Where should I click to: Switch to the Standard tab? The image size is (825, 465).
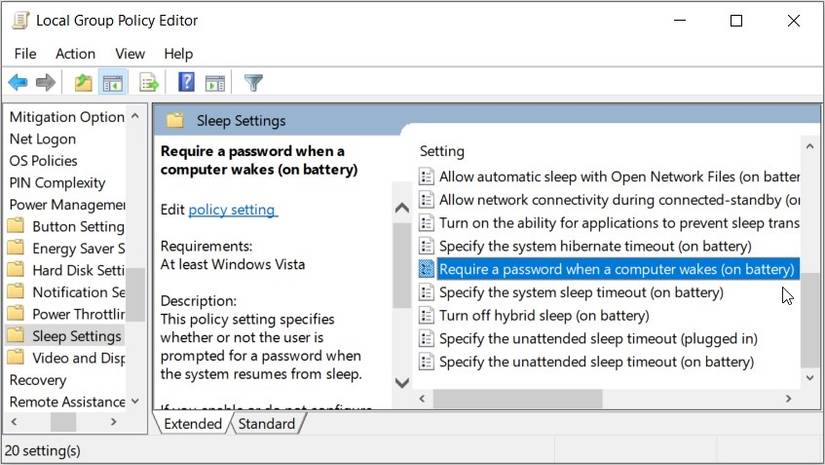[x=267, y=424]
